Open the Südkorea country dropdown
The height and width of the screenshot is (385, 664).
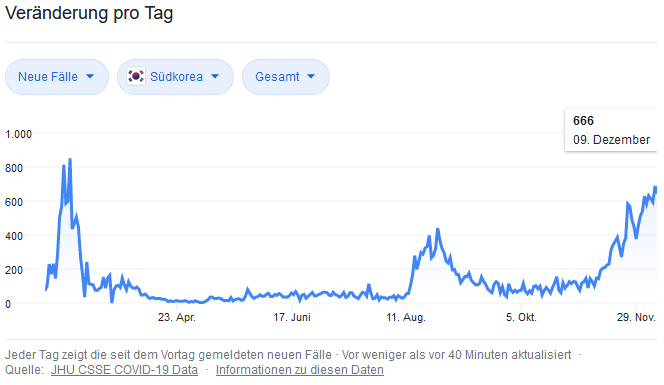pyautogui.click(x=175, y=77)
